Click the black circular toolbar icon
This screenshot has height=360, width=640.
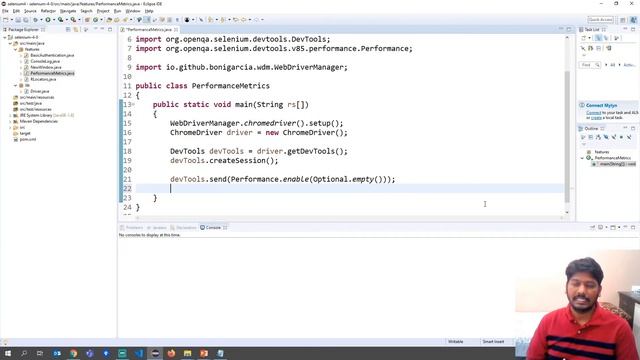click(187, 20)
